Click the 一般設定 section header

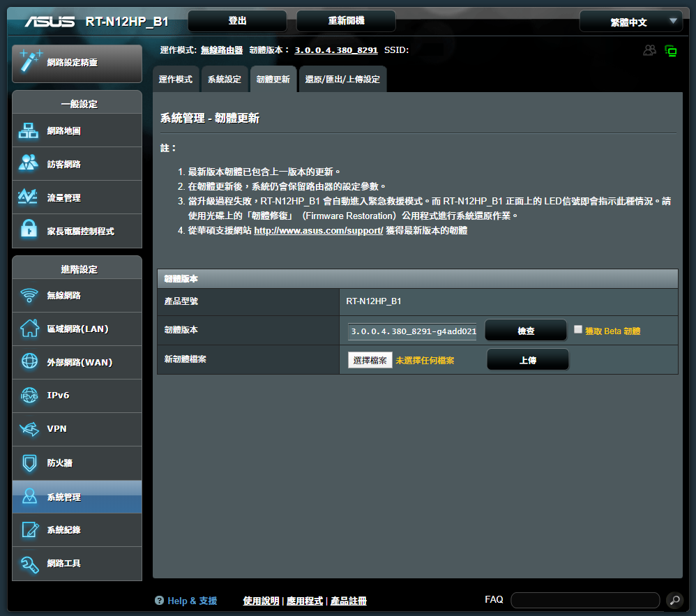click(x=77, y=103)
